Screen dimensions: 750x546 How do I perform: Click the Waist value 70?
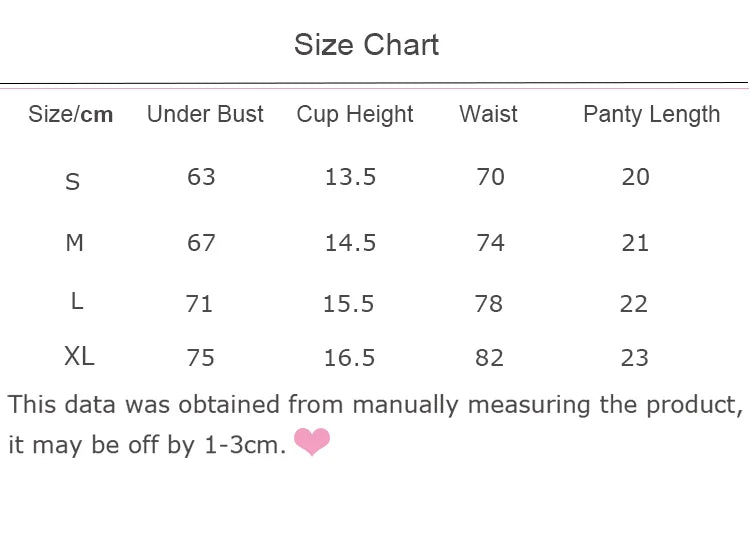coord(490,177)
